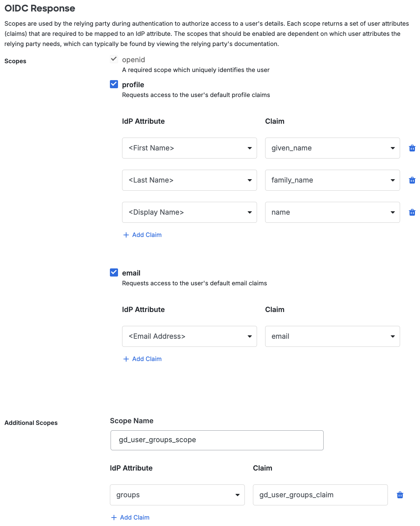This screenshot has width=420, height=526.
Task: Click the plus icon beside Add Claim under email
Action: pos(126,359)
